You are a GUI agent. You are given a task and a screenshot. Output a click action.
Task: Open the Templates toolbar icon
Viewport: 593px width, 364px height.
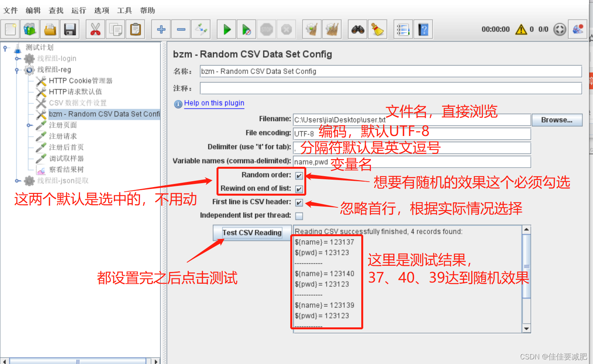30,29
